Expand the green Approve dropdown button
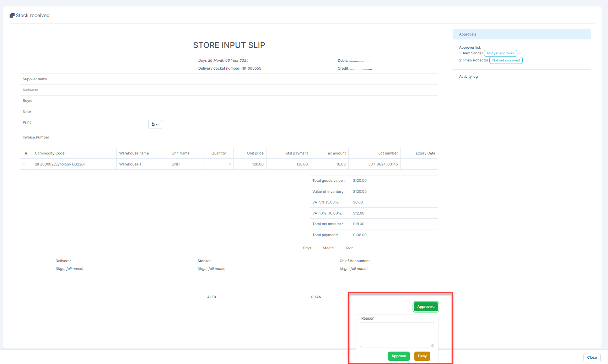608x364 pixels. point(426,307)
